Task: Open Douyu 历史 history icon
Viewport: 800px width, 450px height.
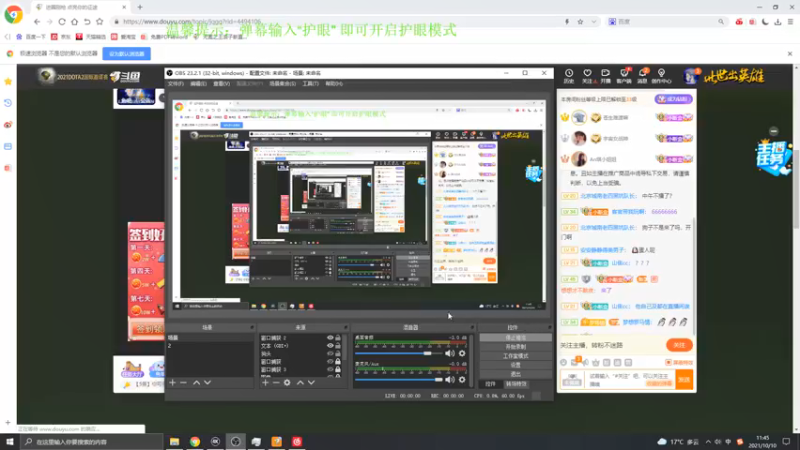Action: (x=569, y=76)
